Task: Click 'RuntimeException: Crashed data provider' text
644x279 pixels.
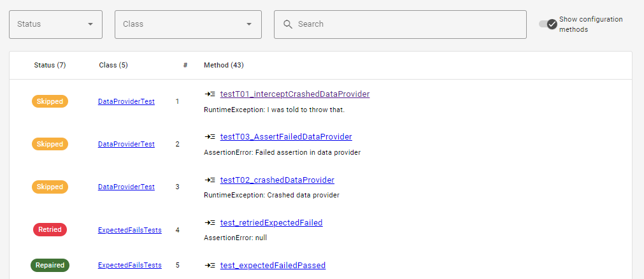Action: [x=271, y=195]
